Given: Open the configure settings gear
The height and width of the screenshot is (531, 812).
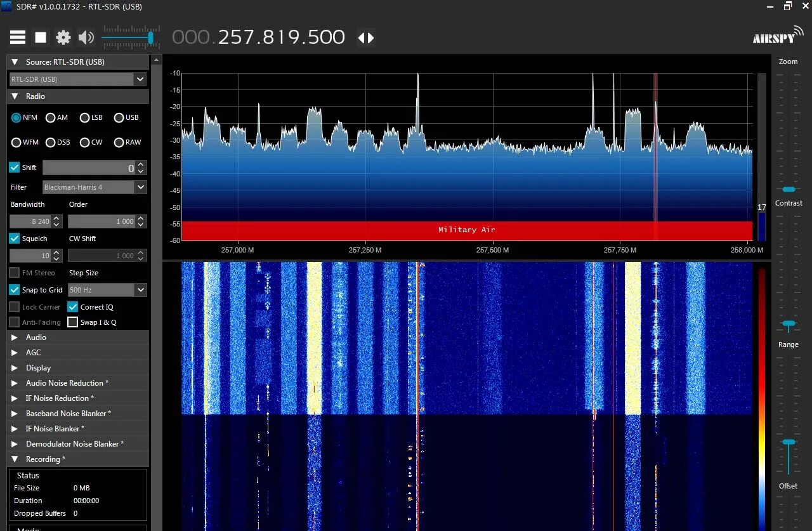Looking at the screenshot, I should 63,37.
